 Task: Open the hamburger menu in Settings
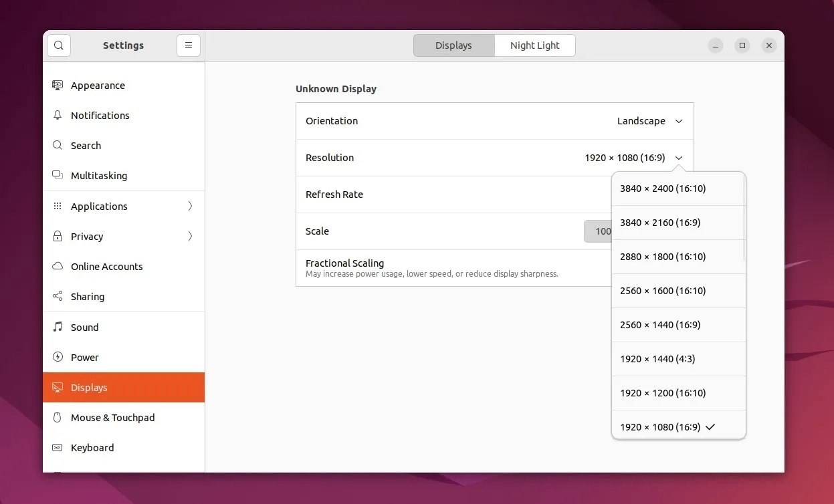[188, 45]
